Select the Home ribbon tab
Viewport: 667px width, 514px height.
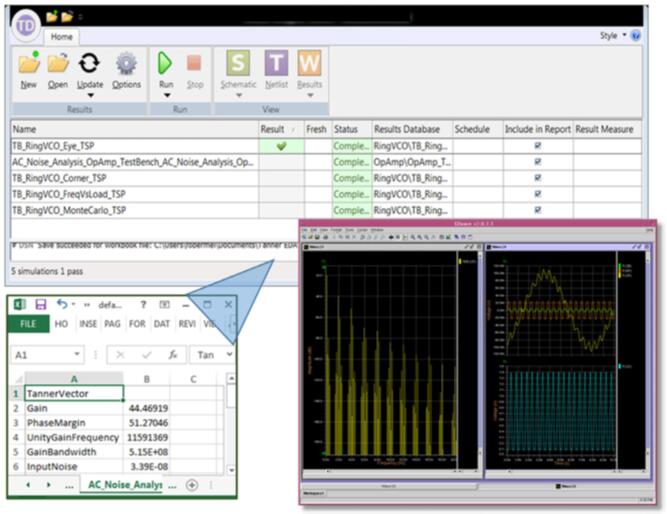[x=62, y=37]
